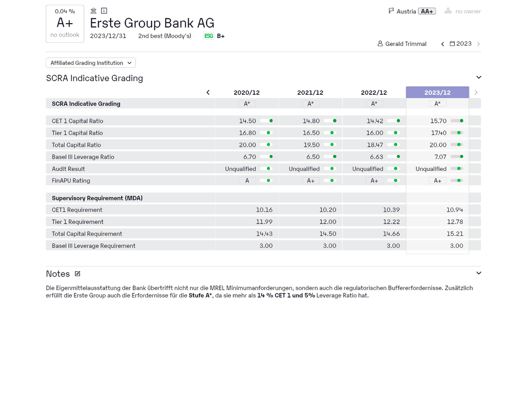Click CET1 Requirement value 10.16
532x412 pixels.
[264, 210]
